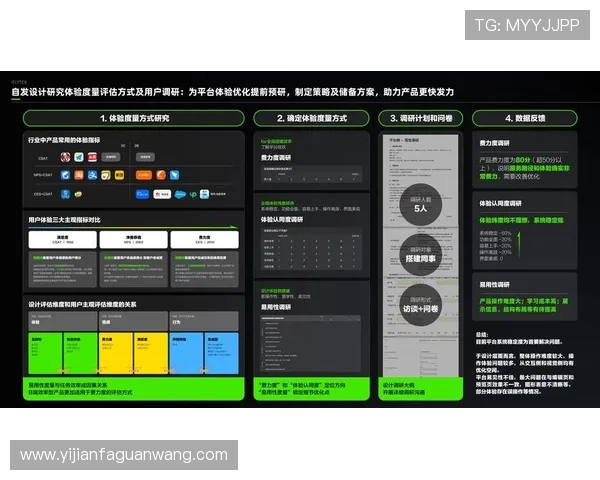Click the orange Taobao icon in NPS-CSAT row
This screenshot has height=480, width=600.
point(79,175)
